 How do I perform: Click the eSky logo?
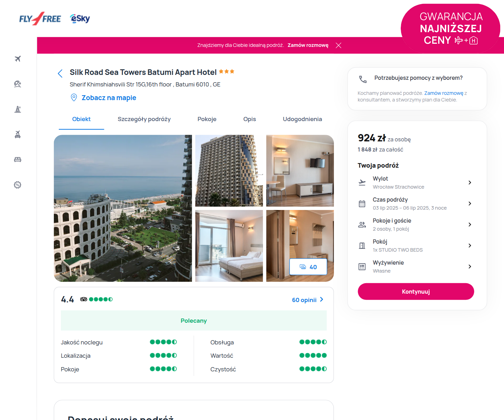tap(80, 19)
